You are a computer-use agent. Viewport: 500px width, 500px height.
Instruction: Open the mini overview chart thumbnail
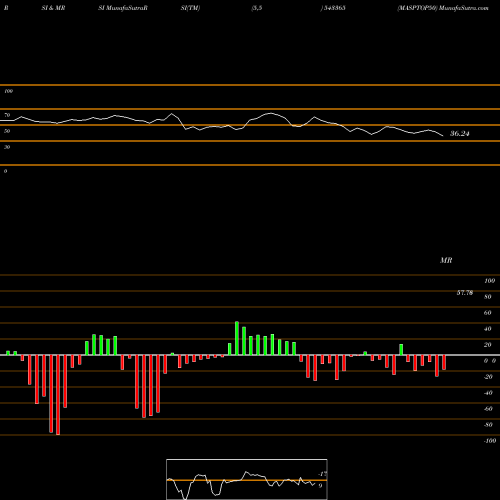tap(247, 479)
